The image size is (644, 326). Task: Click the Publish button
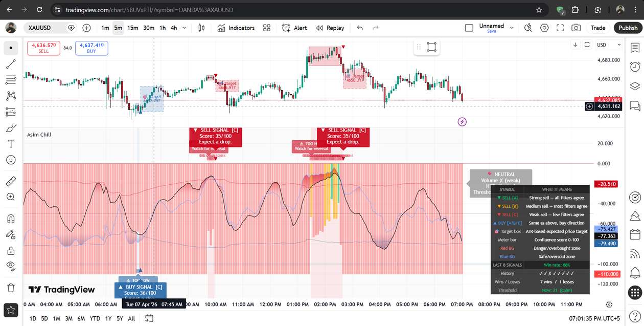click(628, 28)
